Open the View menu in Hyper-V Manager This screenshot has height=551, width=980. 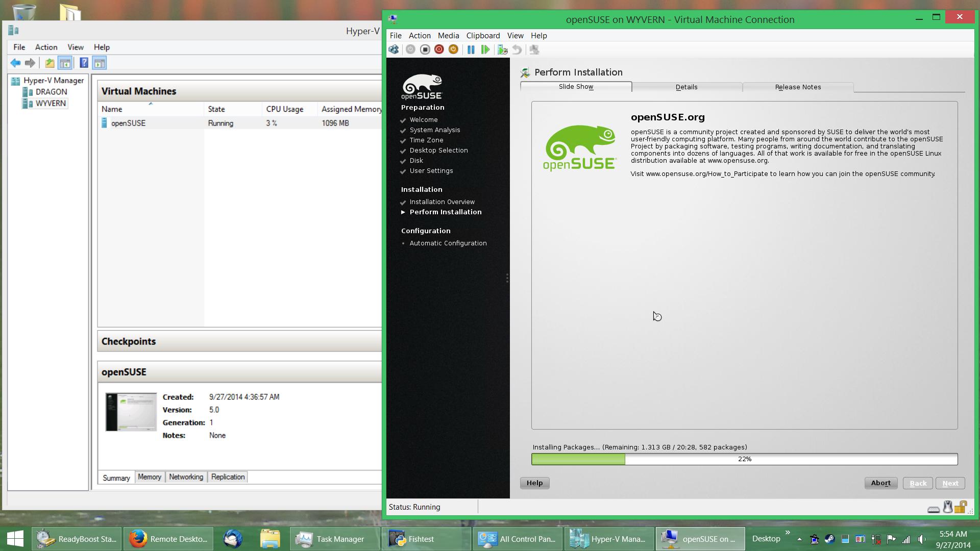(76, 47)
